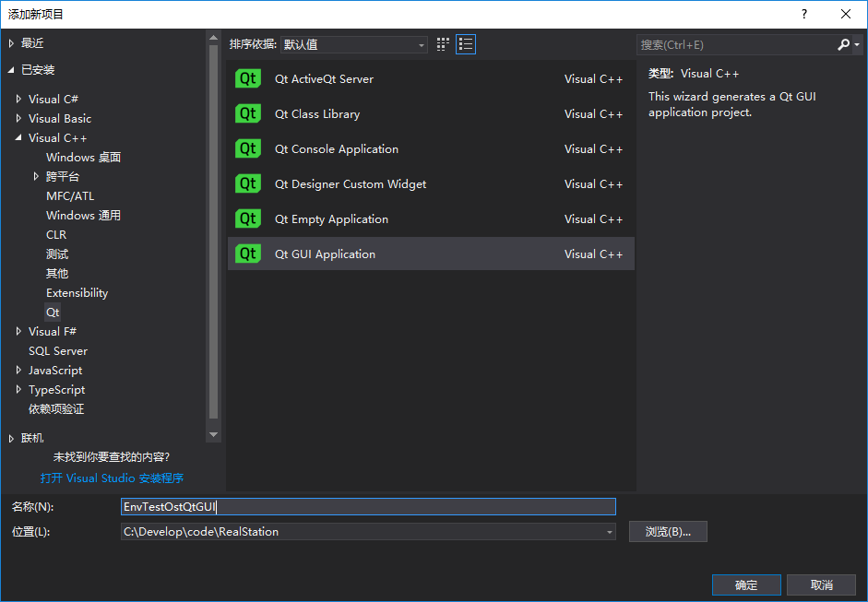Choose the Qt Designer Custom Widget template
868x602 pixels.
pyautogui.click(x=431, y=183)
